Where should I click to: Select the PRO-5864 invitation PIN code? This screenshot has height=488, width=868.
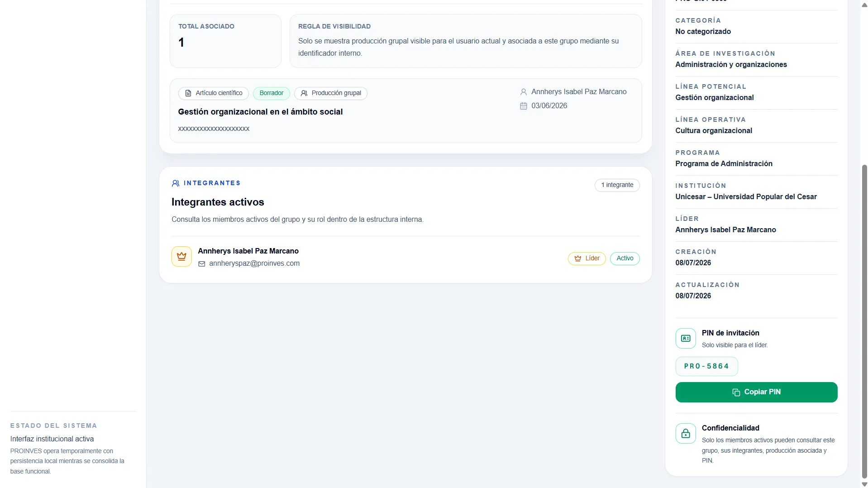pyautogui.click(x=706, y=366)
